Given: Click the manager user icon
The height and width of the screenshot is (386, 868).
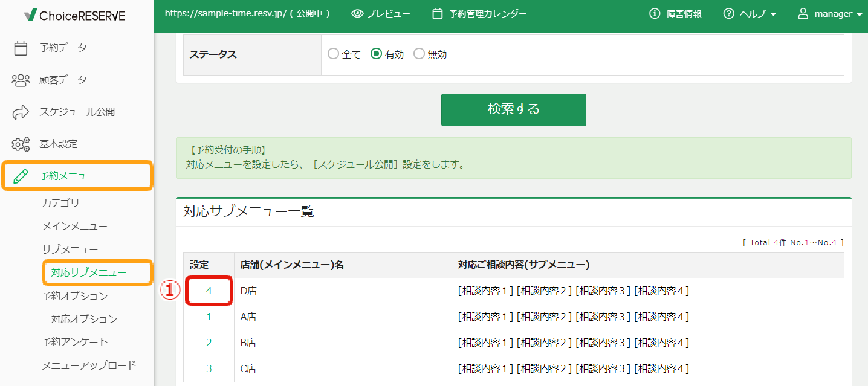Looking at the screenshot, I should click(x=803, y=13).
